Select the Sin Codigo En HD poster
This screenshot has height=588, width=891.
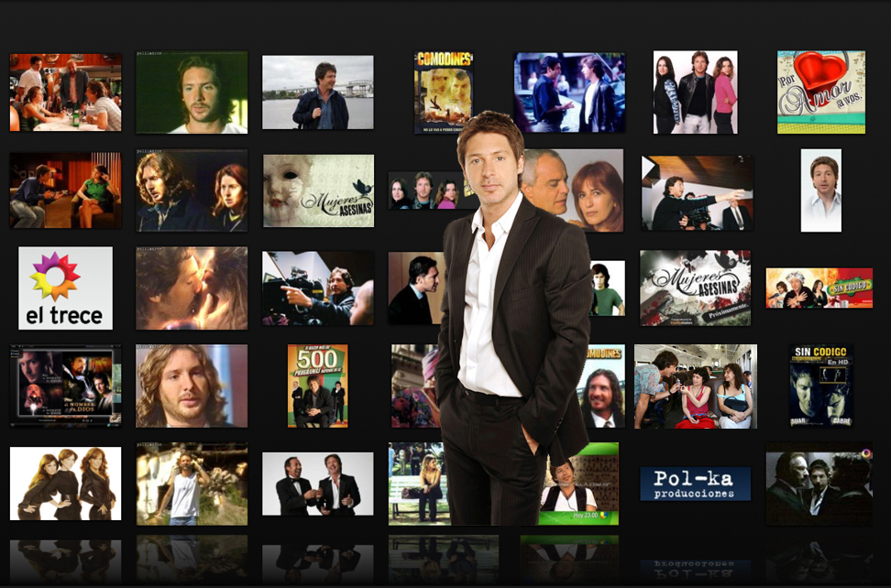820,386
